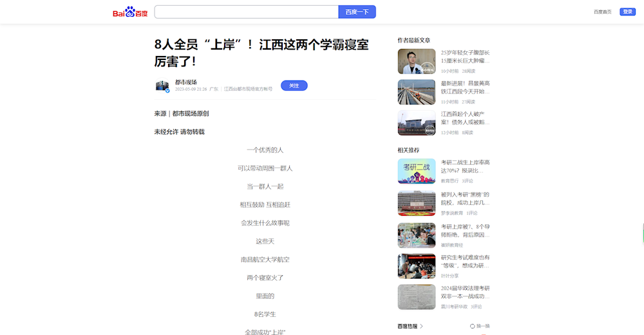Go to 百度首页 link

click(603, 12)
